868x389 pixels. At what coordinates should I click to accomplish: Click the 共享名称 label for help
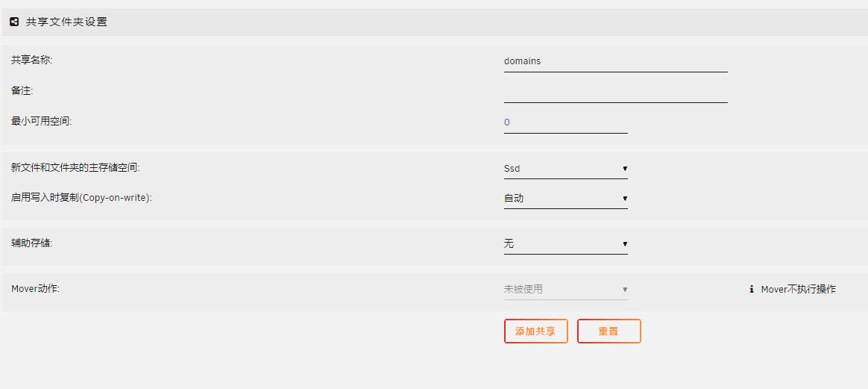click(x=32, y=60)
